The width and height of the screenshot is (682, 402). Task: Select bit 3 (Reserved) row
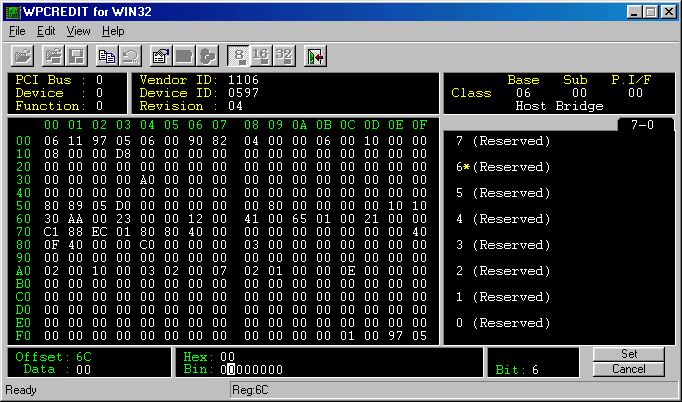[503, 245]
